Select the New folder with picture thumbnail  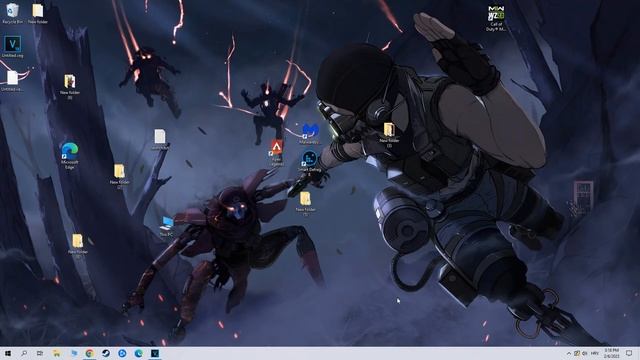[70, 86]
